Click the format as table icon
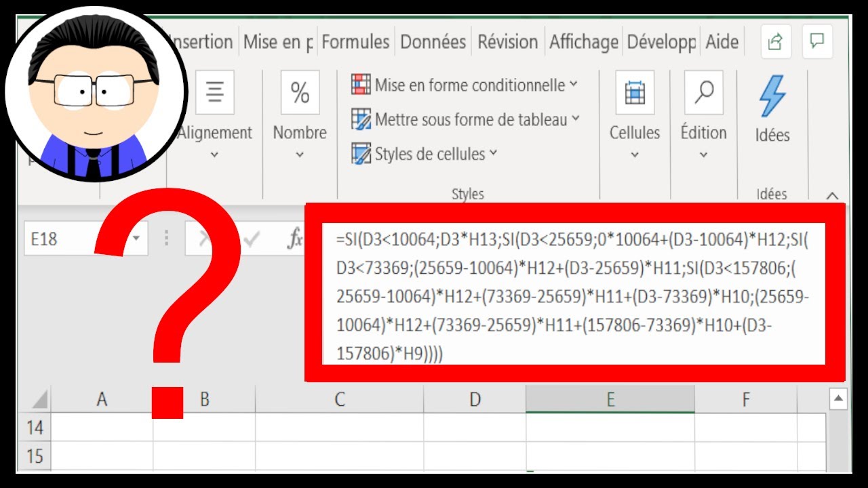Screen dimensions: 868x488 click(361, 119)
